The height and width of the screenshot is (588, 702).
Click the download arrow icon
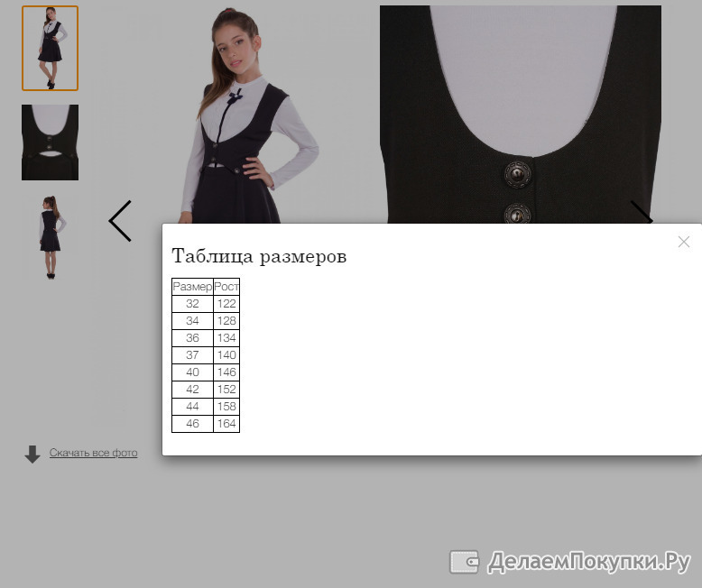[32, 455]
